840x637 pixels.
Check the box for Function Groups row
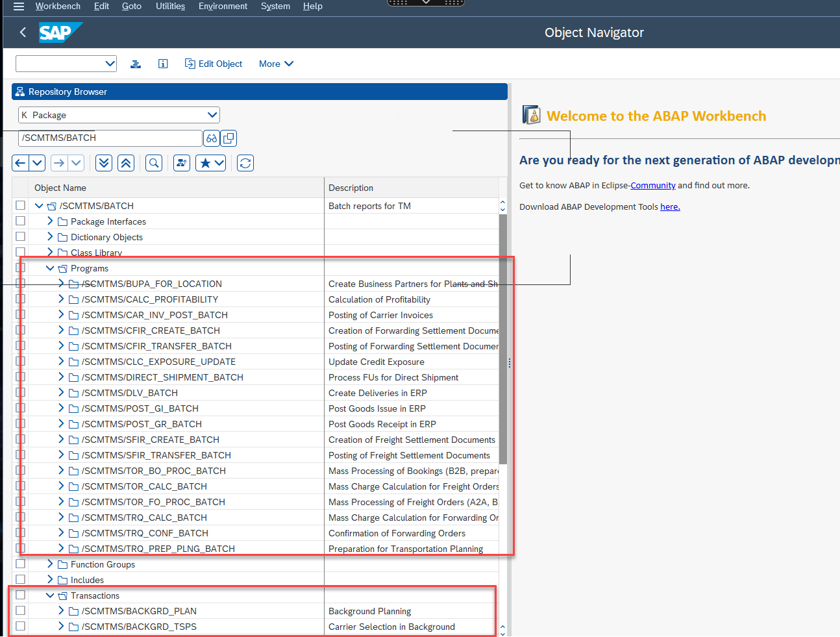(x=20, y=564)
